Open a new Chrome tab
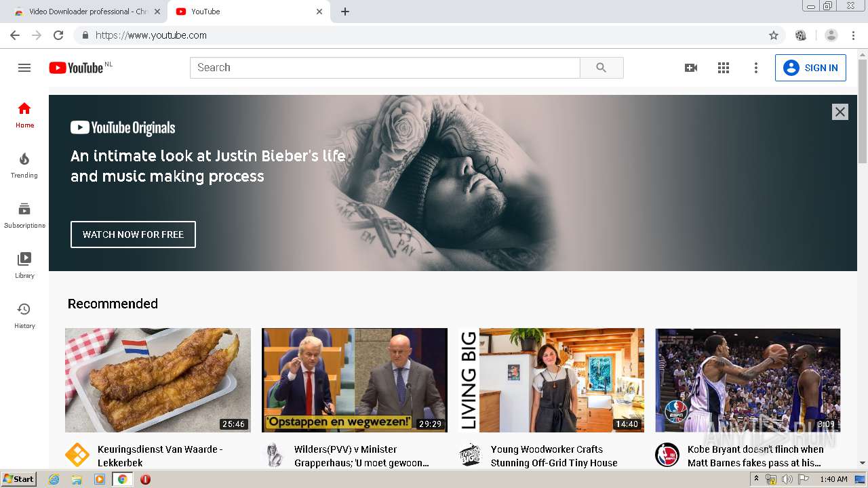 pos(345,12)
